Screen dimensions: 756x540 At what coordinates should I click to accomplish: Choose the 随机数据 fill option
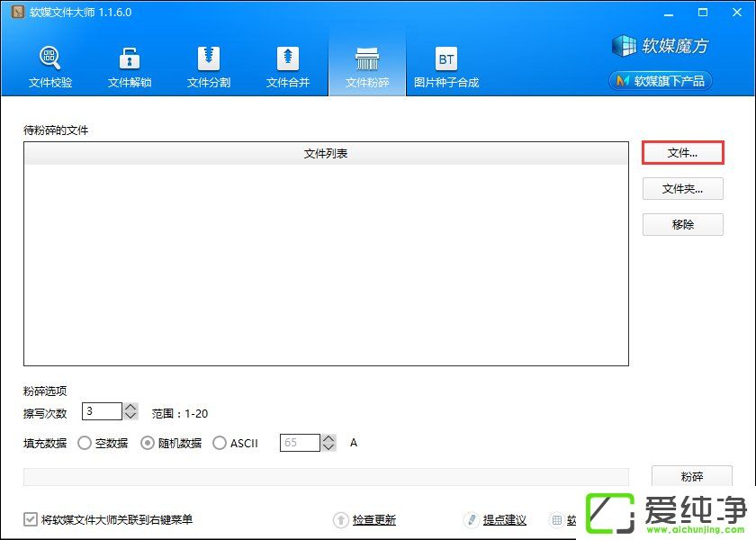[149, 443]
